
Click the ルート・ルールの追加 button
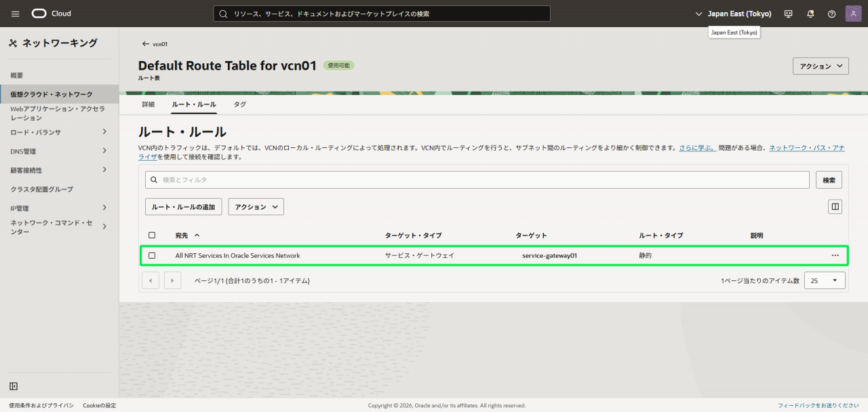183,206
